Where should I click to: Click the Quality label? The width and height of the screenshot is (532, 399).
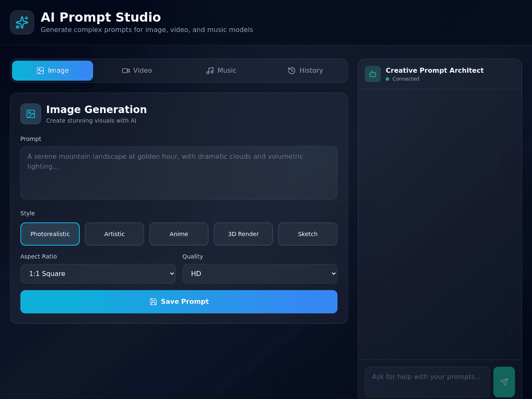click(193, 256)
